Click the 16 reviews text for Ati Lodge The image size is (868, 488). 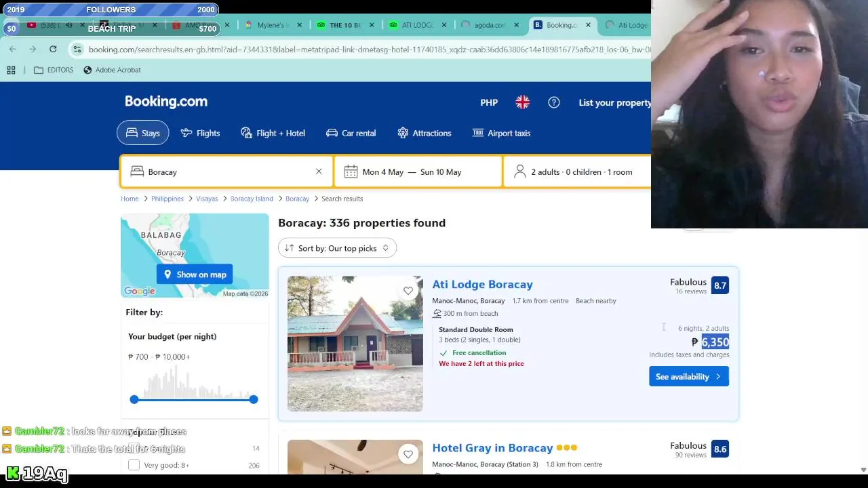(690, 291)
